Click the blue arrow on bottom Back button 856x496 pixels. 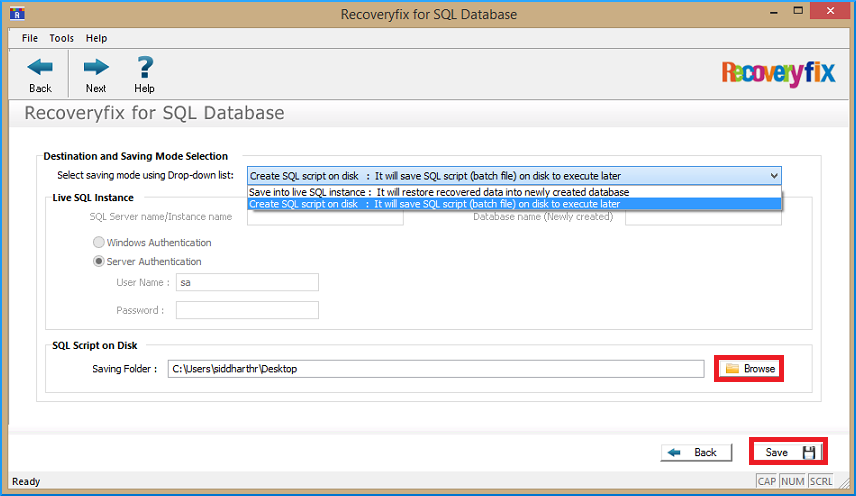(674, 452)
